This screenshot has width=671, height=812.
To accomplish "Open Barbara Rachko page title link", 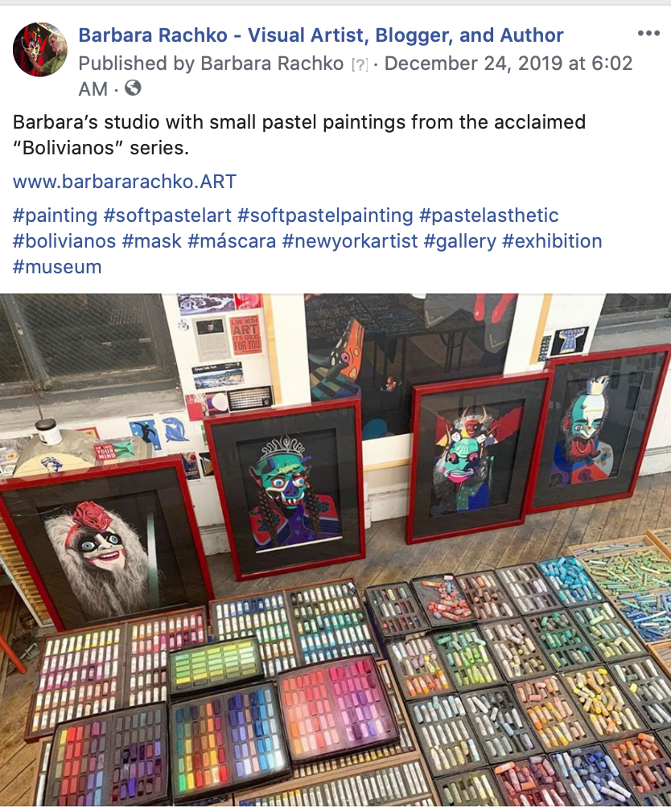I will [321, 35].
